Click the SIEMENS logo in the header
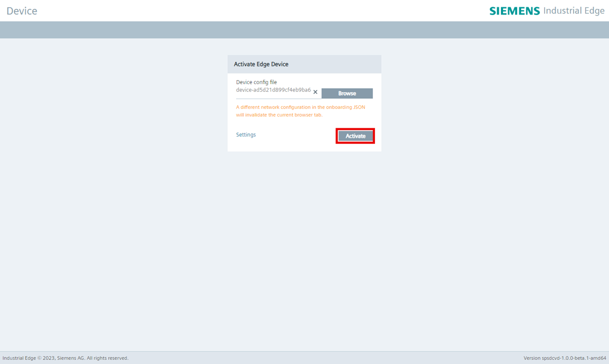 click(x=514, y=11)
